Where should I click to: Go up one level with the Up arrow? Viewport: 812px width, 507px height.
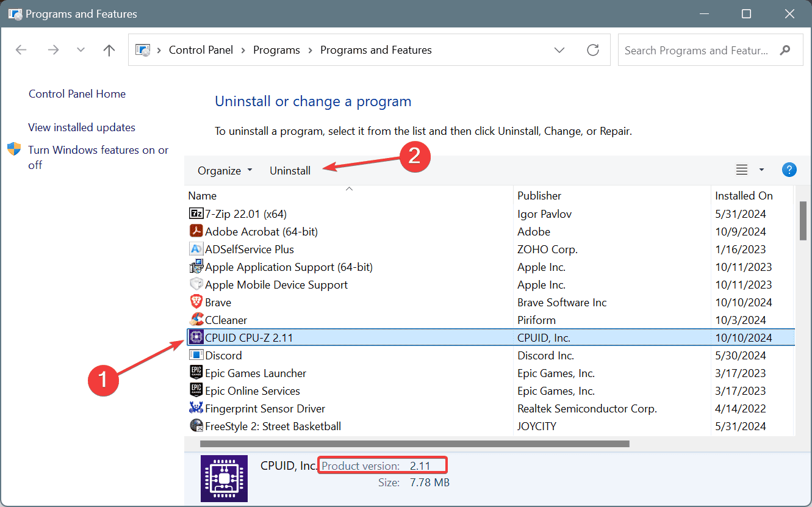point(109,50)
